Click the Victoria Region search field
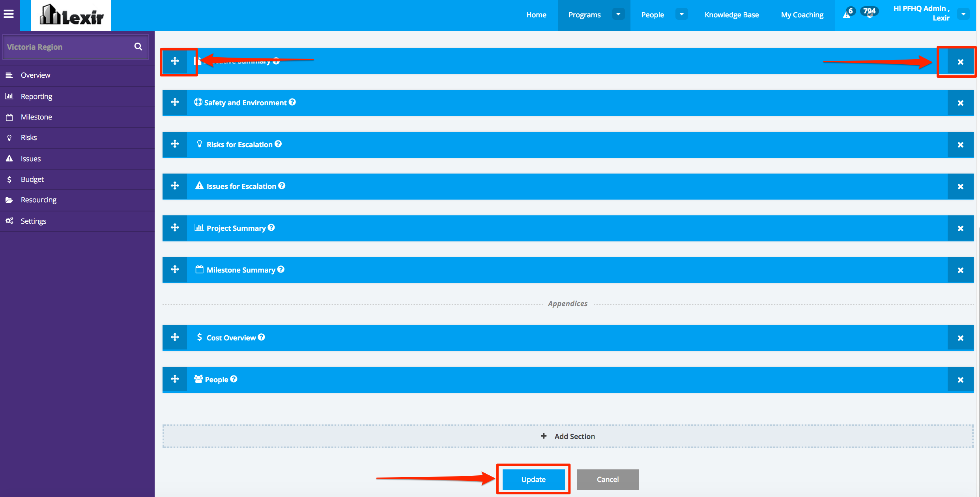 67,47
